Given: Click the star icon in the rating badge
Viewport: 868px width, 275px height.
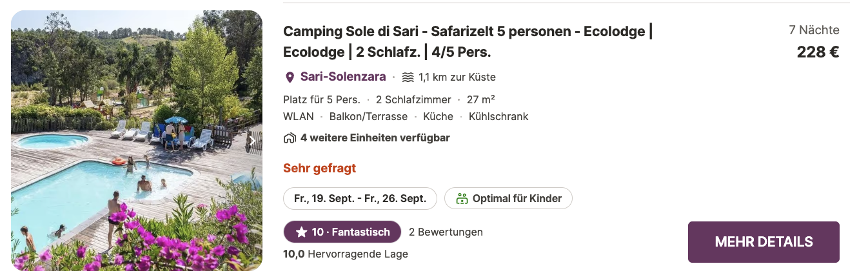Looking at the screenshot, I should 301,232.
